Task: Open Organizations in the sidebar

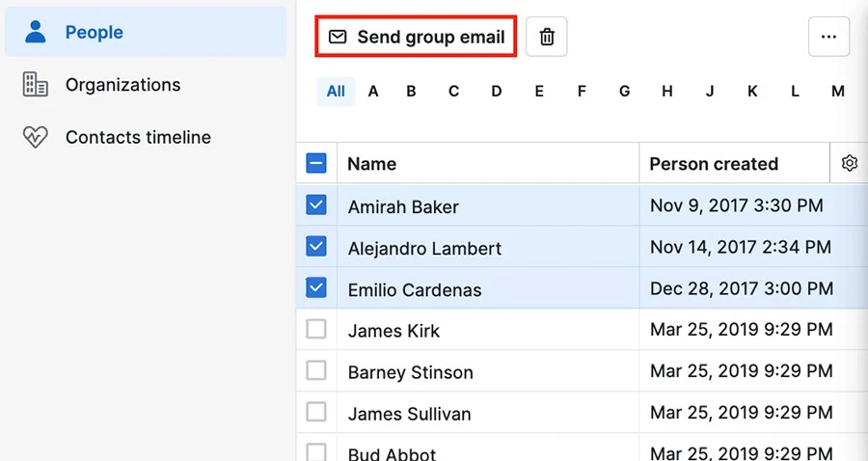Action: point(122,85)
